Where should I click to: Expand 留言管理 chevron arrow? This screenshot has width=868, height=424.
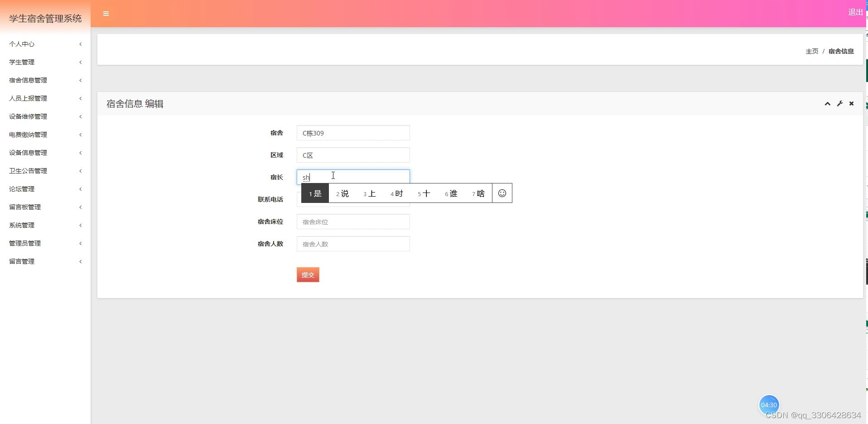coord(81,261)
